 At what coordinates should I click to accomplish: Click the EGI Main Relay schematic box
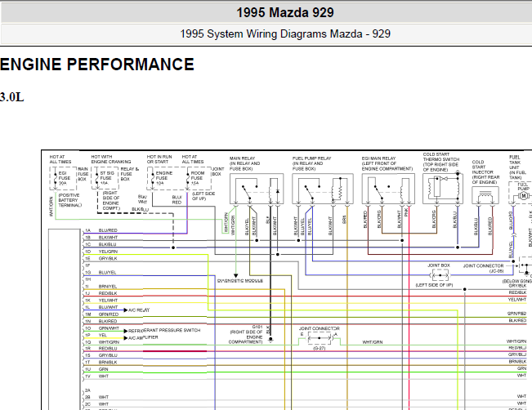[x=388, y=189]
